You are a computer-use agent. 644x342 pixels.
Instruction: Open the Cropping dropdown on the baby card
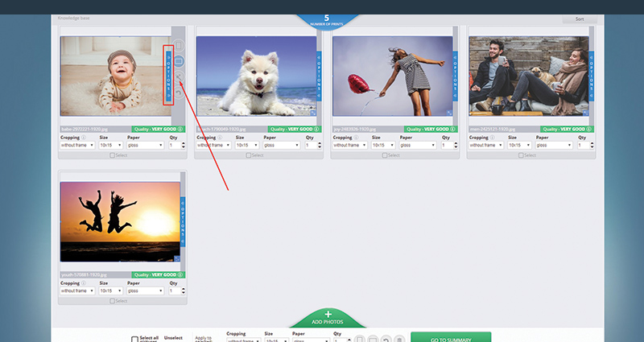pos(77,146)
